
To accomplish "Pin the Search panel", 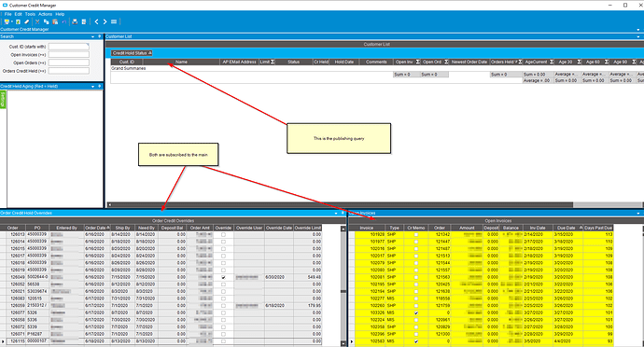I will tap(99, 36).
